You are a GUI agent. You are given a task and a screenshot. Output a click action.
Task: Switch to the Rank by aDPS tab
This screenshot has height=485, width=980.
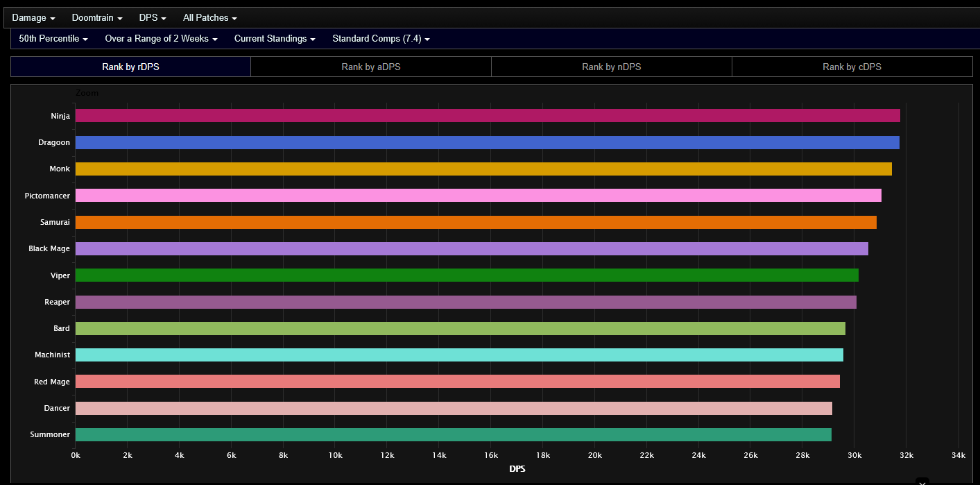click(x=371, y=67)
